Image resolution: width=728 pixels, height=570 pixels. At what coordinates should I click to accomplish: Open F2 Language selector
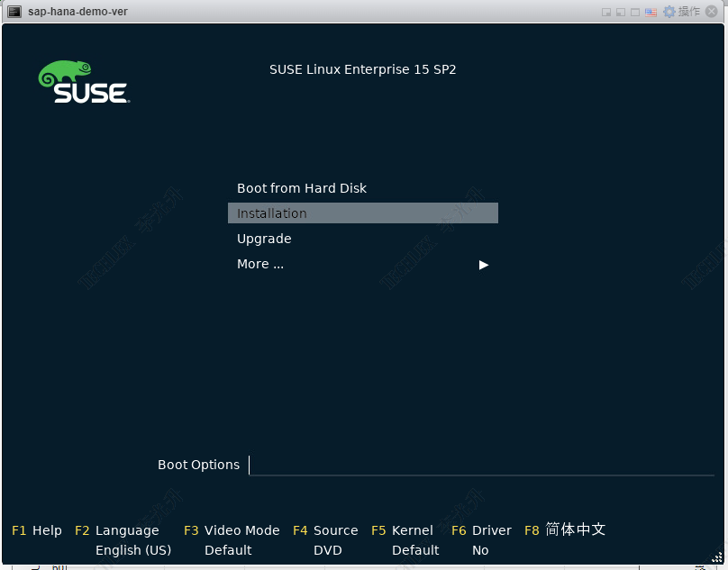[x=117, y=530]
